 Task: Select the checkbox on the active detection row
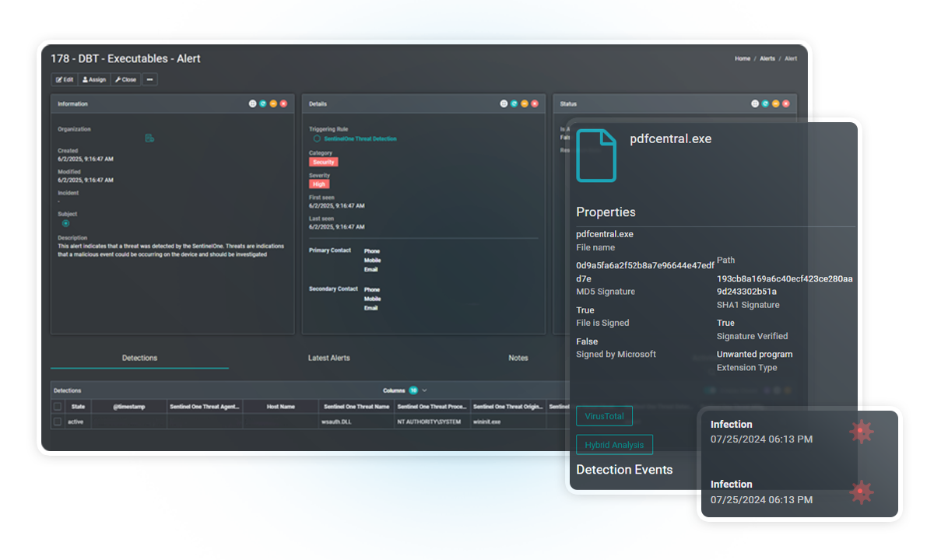tap(57, 421)
